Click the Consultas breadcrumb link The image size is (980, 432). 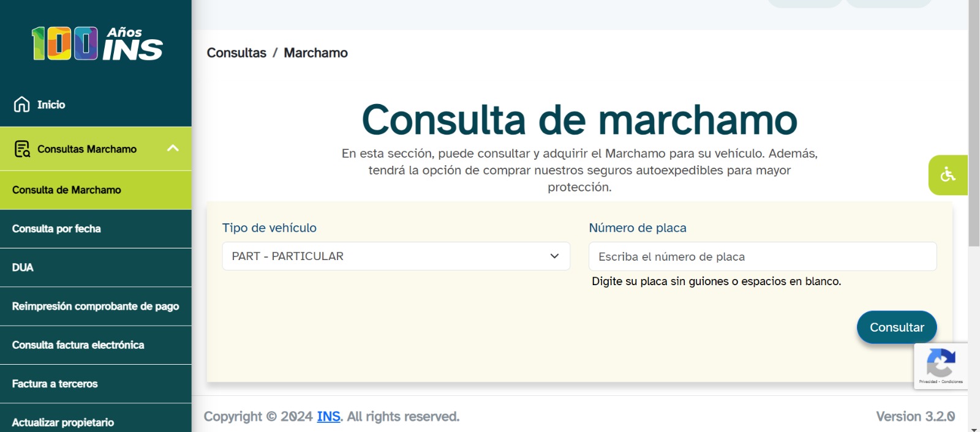236,53
